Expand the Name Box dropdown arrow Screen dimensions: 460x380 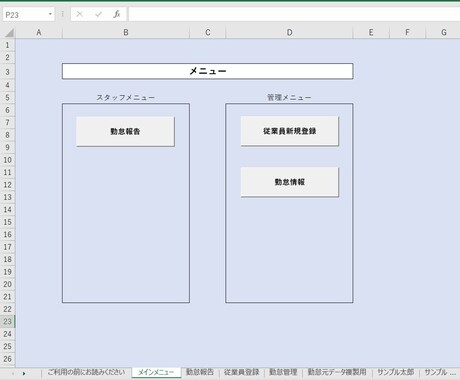(50, 14)
